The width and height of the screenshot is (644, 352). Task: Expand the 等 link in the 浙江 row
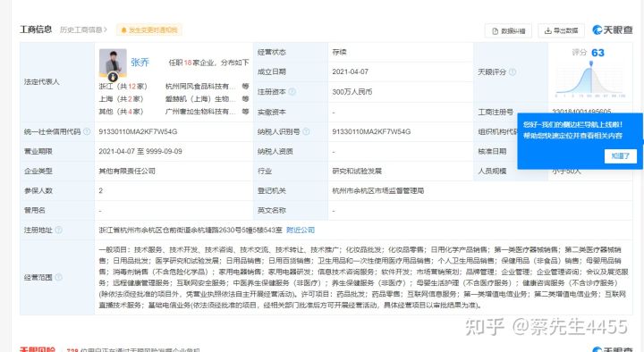pos(245,86)
